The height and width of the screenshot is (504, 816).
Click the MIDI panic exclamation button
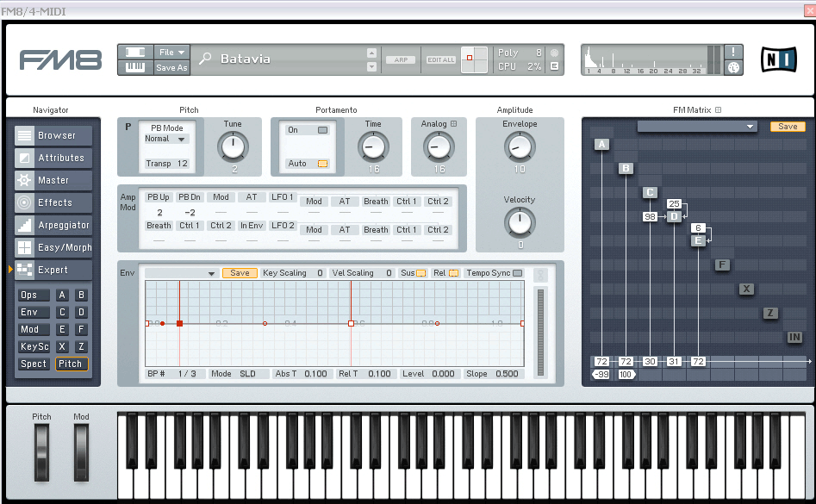click(733, 52)
